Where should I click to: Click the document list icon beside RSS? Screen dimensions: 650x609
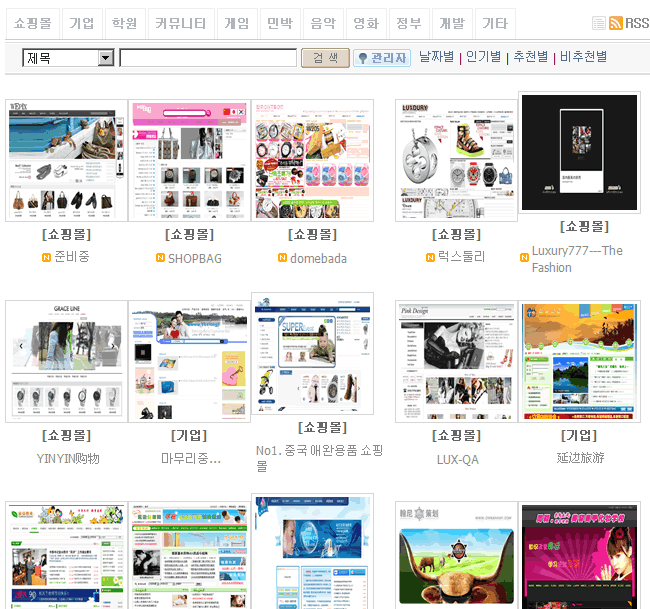tap(599, 23)
